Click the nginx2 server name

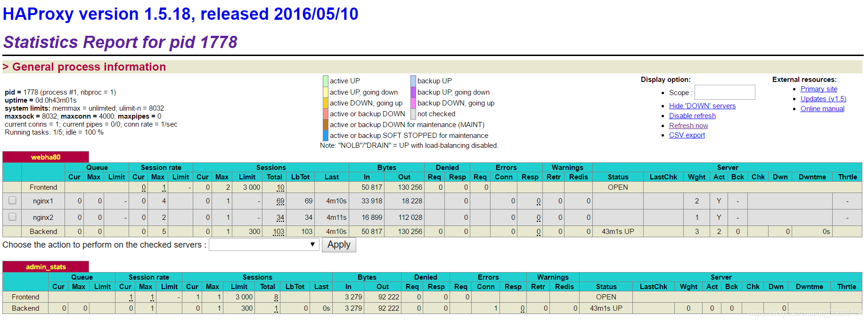[x=43, y=217]
